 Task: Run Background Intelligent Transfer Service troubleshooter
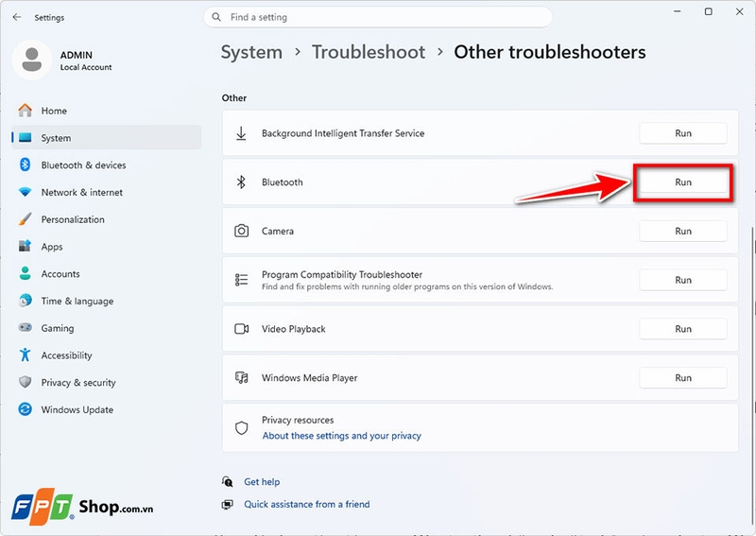682,133
